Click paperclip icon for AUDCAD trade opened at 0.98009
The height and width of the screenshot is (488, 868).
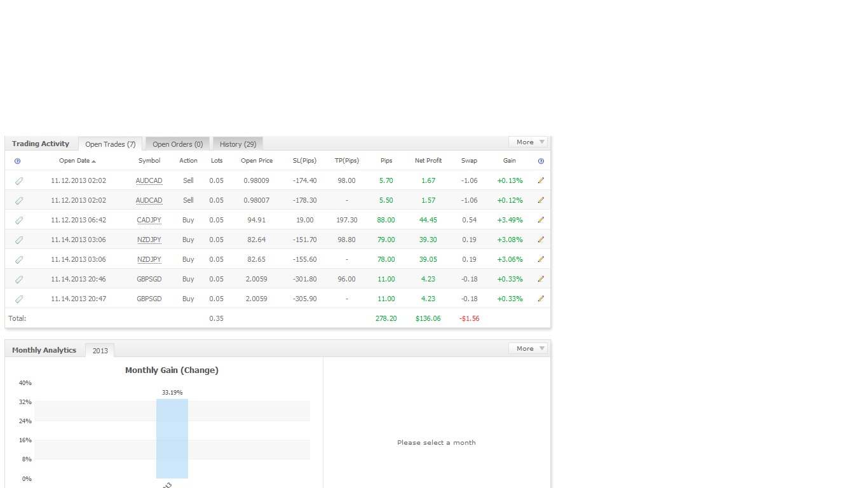19,181
